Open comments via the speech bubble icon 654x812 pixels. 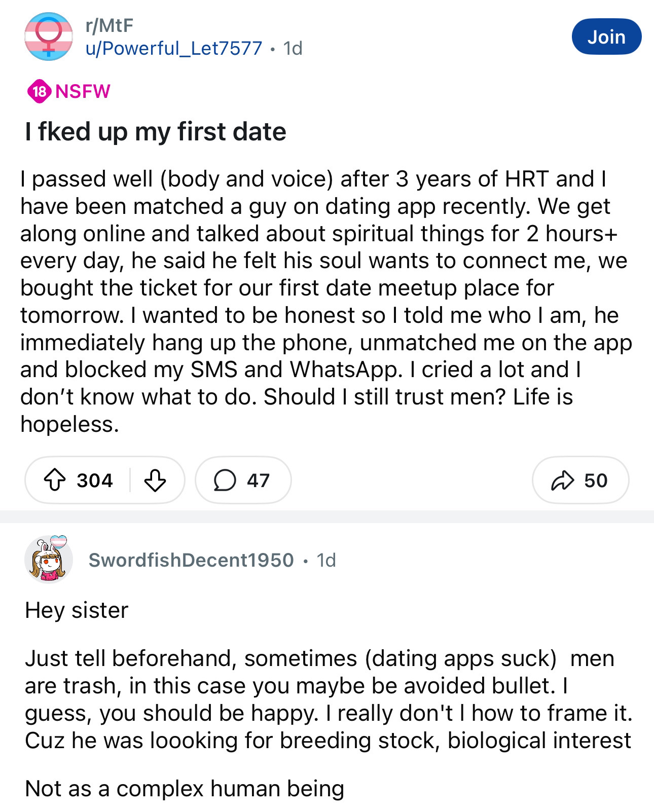pyautogui.click(x=225, y=480)
